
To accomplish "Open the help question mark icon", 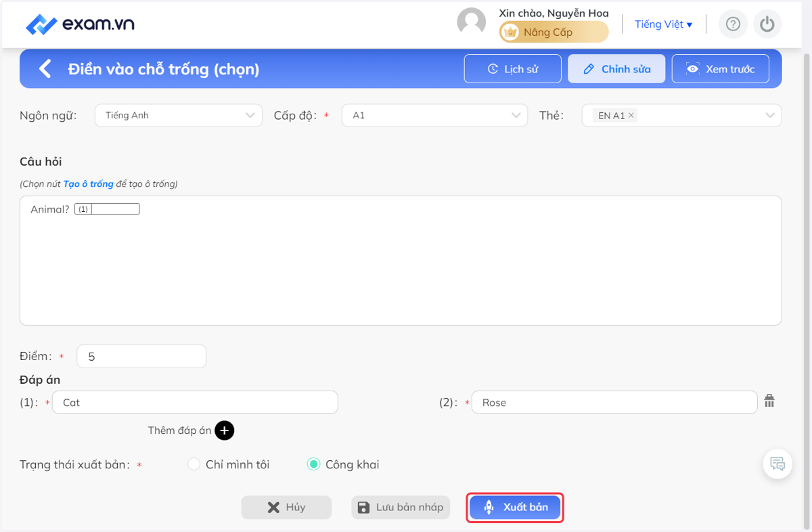I will pyautogui.click(x=733, y=24).
